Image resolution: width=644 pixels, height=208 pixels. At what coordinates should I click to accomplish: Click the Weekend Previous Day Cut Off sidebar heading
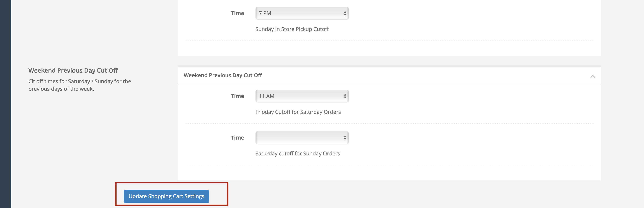(73, 71)
